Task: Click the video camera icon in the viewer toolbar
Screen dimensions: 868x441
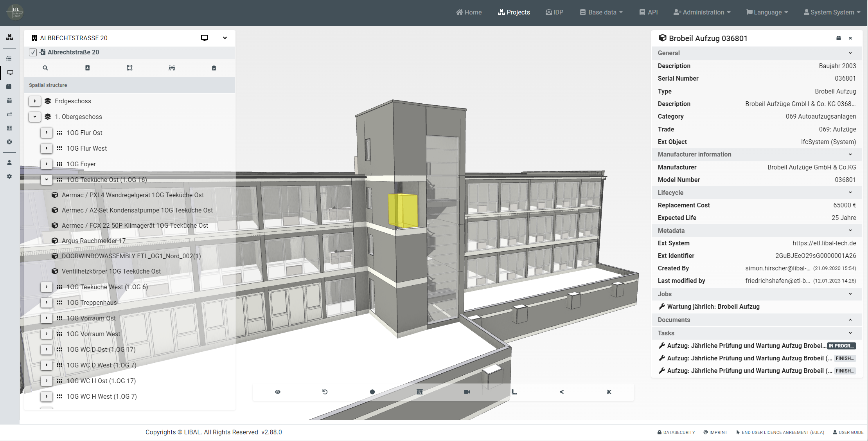Action: pyautogui.click(x=467, y=392)
